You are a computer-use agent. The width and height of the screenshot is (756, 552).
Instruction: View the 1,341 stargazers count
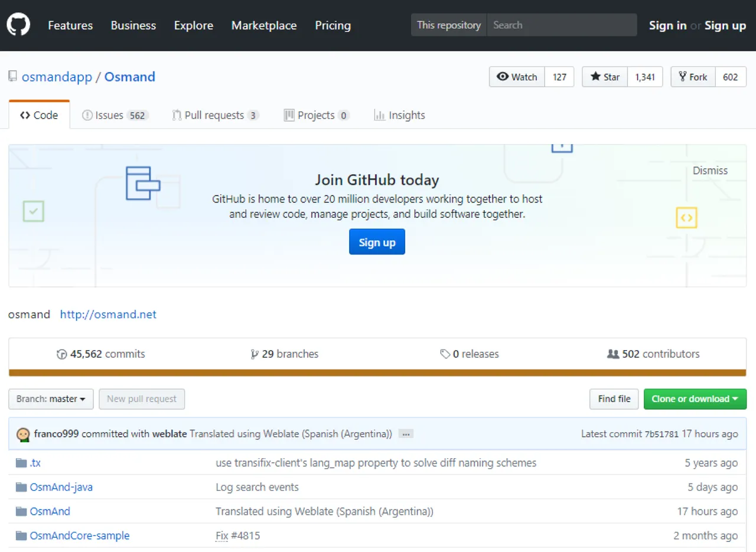pos(645,77)
